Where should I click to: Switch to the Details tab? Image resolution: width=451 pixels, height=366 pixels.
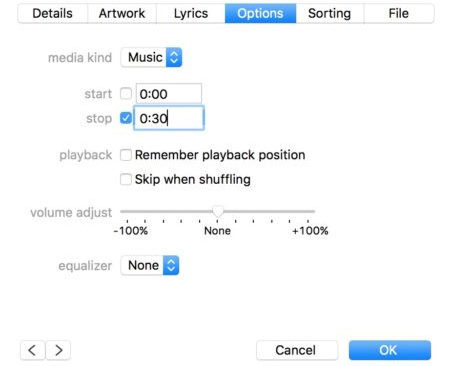pos(53,13)
